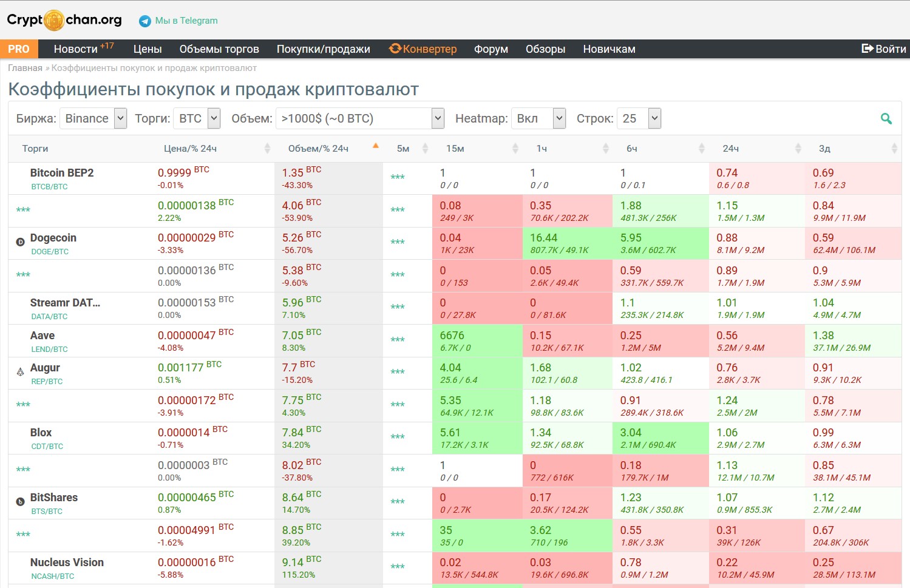910x588 pixels.
Task: Open the Streamr DAT... coin link
Action: coord(66,303)
